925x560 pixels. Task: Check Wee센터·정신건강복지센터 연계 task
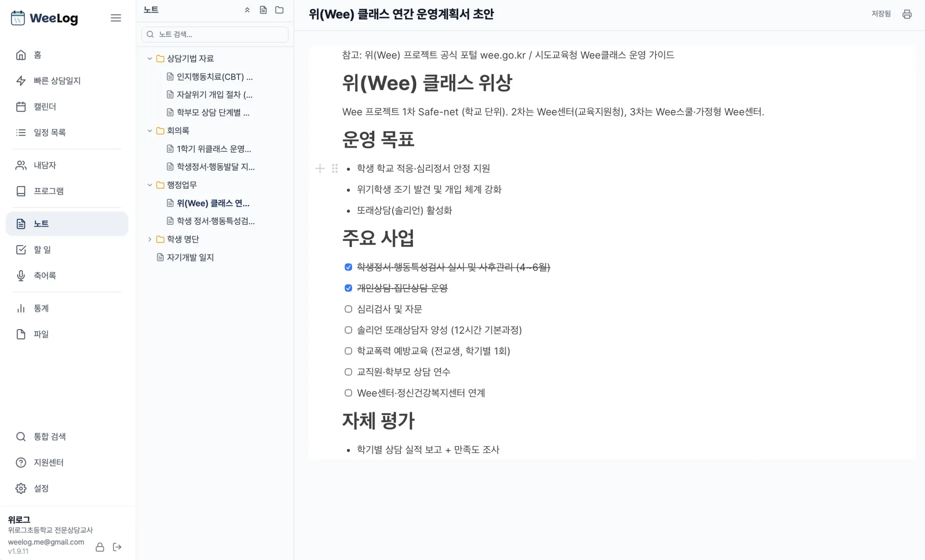348,393
